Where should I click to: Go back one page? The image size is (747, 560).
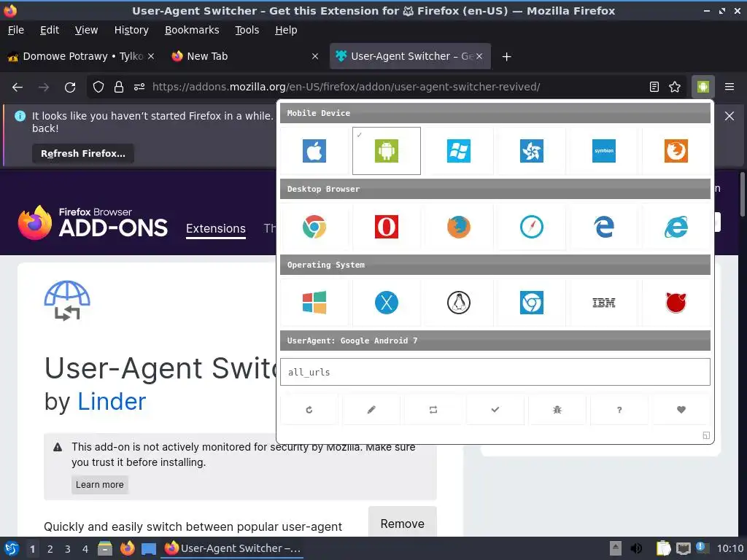point(18,87)
